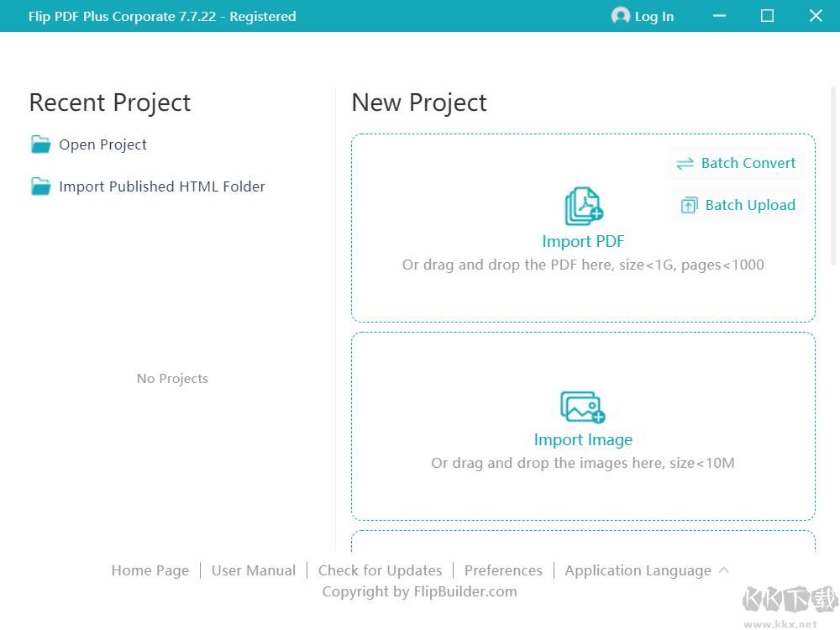Select Check for Updates in the footer

pyautogui.click(x=380, y=570)
